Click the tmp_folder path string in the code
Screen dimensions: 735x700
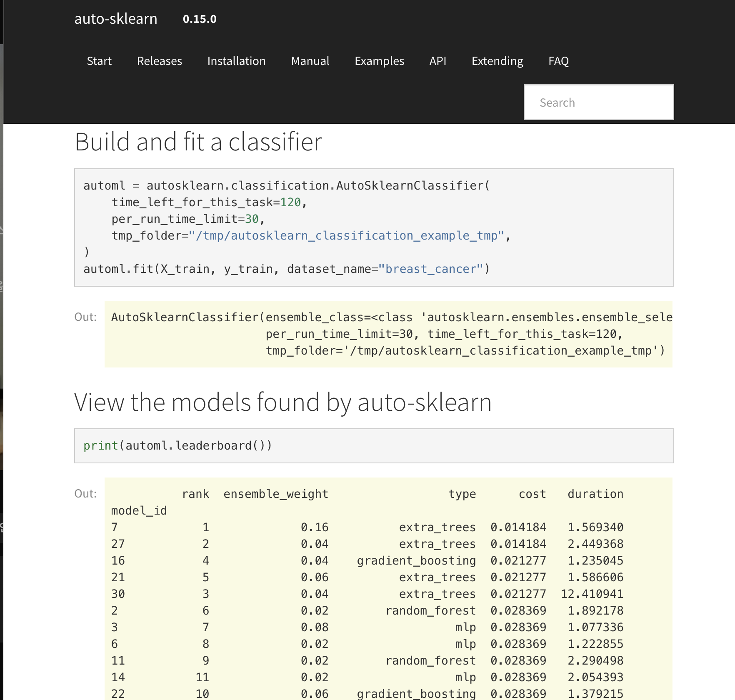(347, 235)
